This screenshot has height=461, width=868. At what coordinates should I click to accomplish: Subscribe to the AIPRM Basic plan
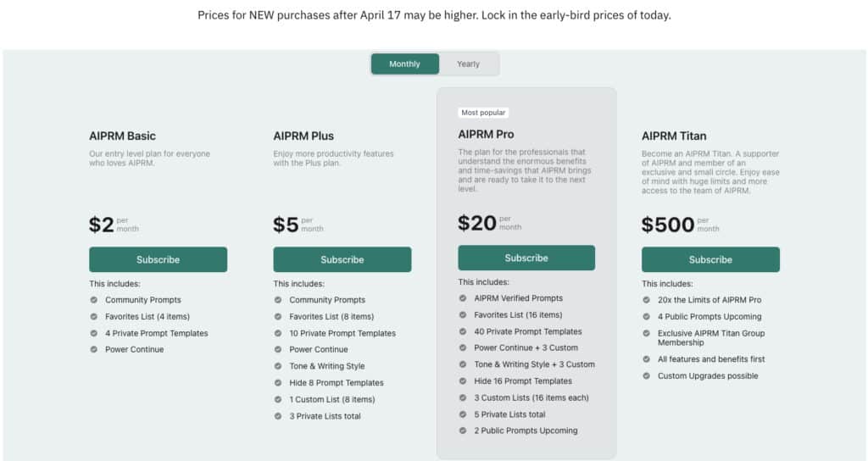coord(158,259)
